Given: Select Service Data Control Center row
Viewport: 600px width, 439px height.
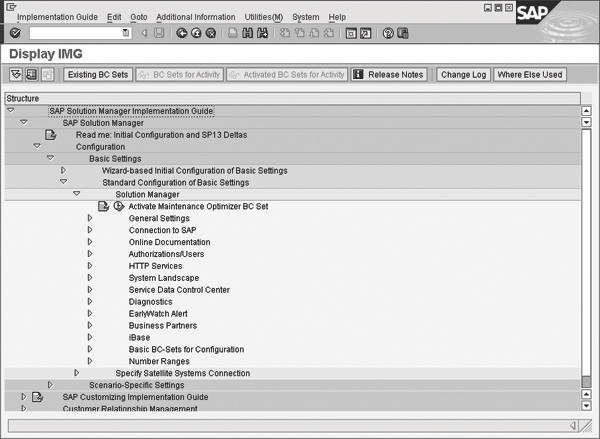Looking at the screenshot, I should 179,290.
